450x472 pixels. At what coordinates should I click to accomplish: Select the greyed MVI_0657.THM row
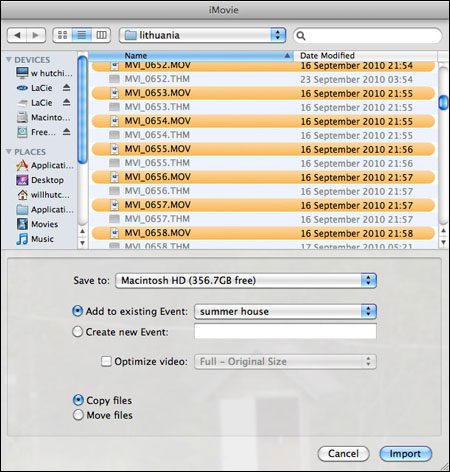point(263,219)
